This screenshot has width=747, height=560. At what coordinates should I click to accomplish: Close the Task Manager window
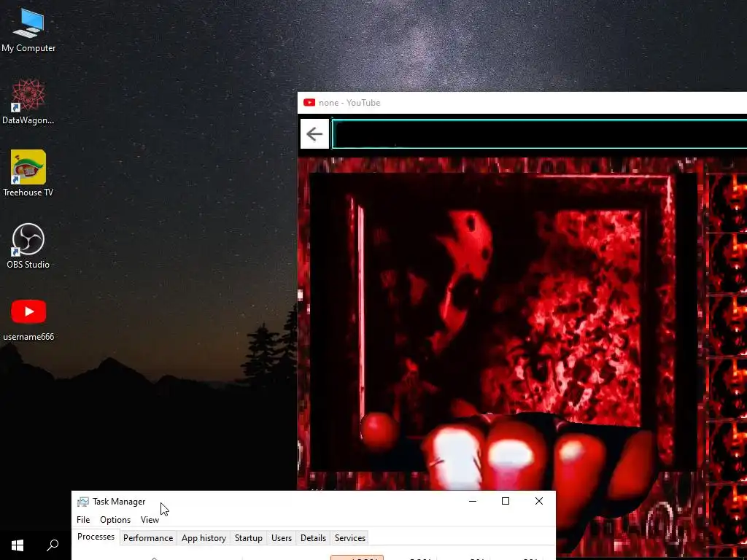click(539, 501)
